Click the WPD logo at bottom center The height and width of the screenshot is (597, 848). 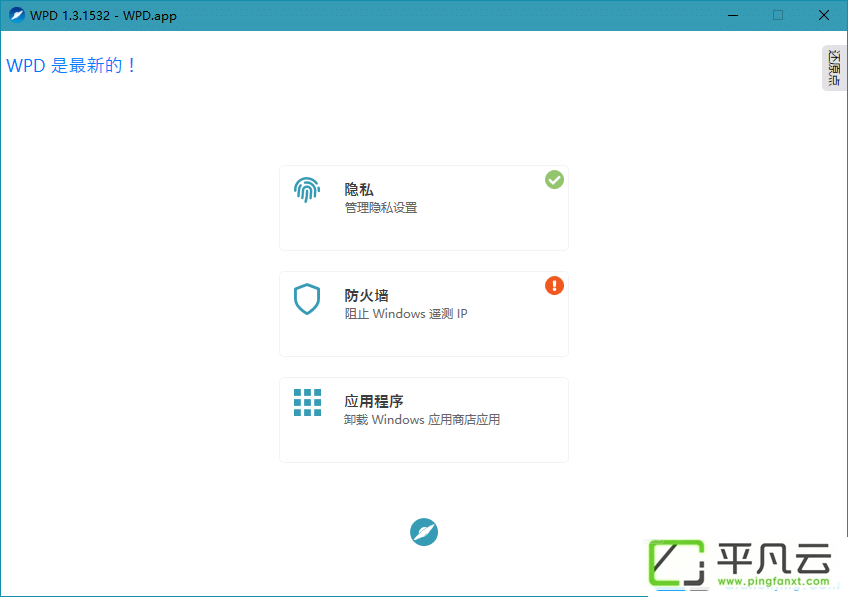pyautogui.click(x=424, y=532)
